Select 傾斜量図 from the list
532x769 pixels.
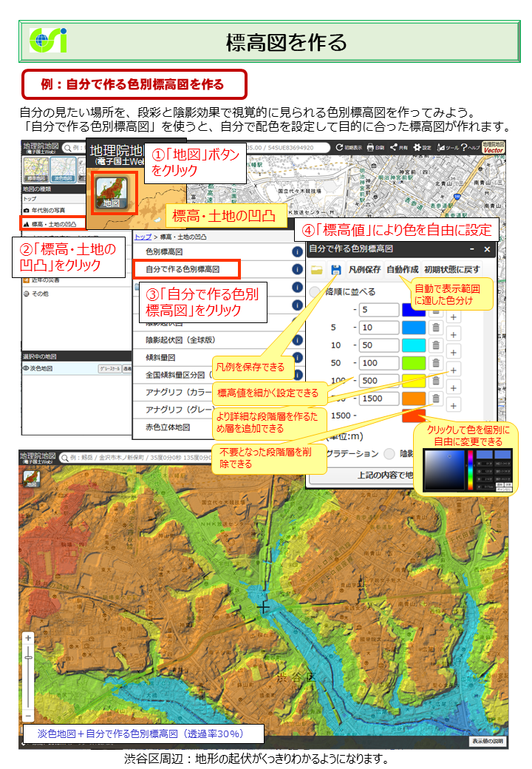click(160, 358)
